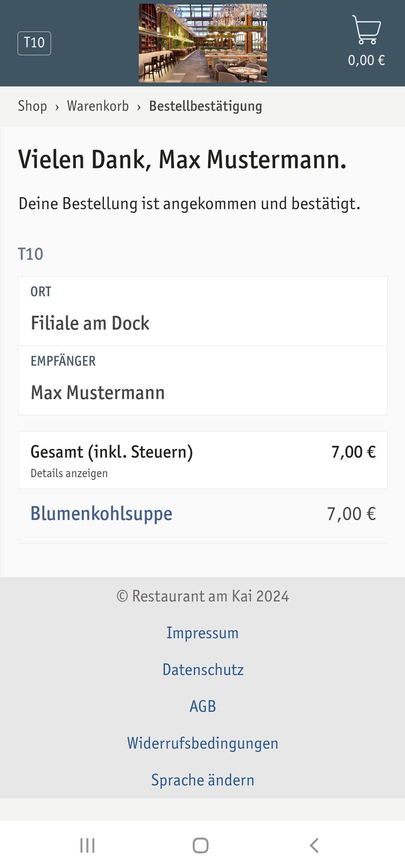
Task: Open the restaurant banner image
Action: pos(203,43)
